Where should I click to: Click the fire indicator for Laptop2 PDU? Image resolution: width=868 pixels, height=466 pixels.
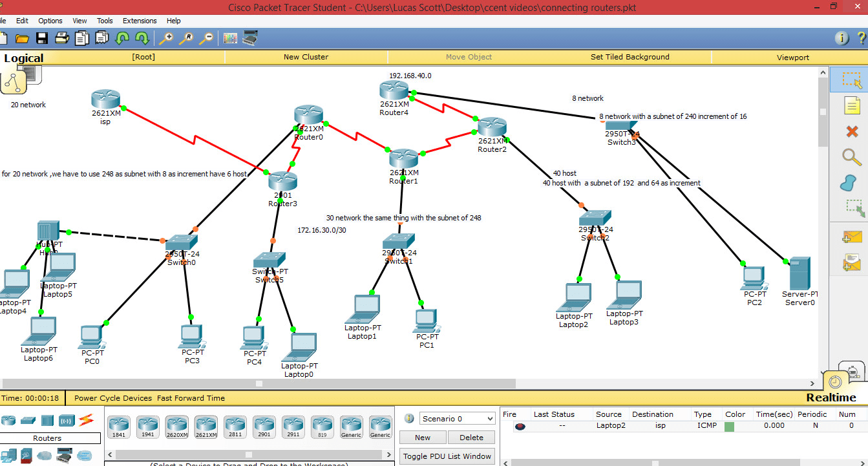[520, 426]
